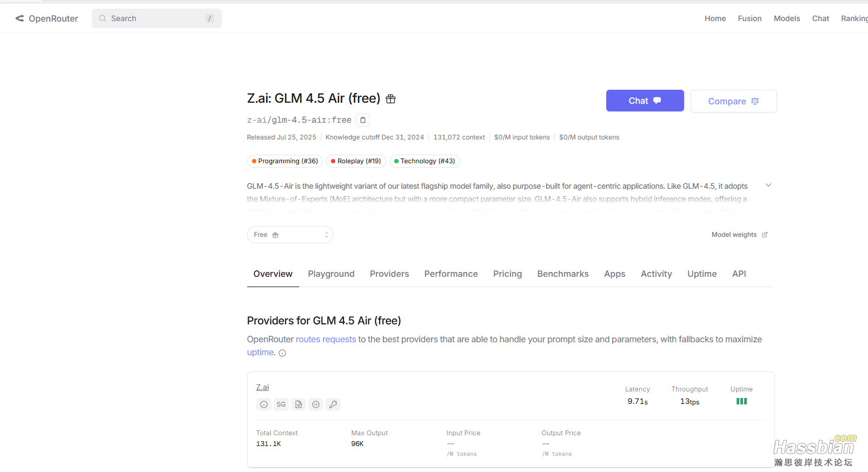Follow the uptime link
This screenshot has width=868, height=472.
point(260,353)
